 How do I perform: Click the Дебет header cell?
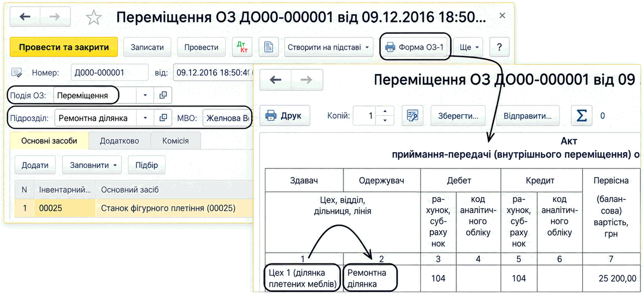tap(460, 180)
